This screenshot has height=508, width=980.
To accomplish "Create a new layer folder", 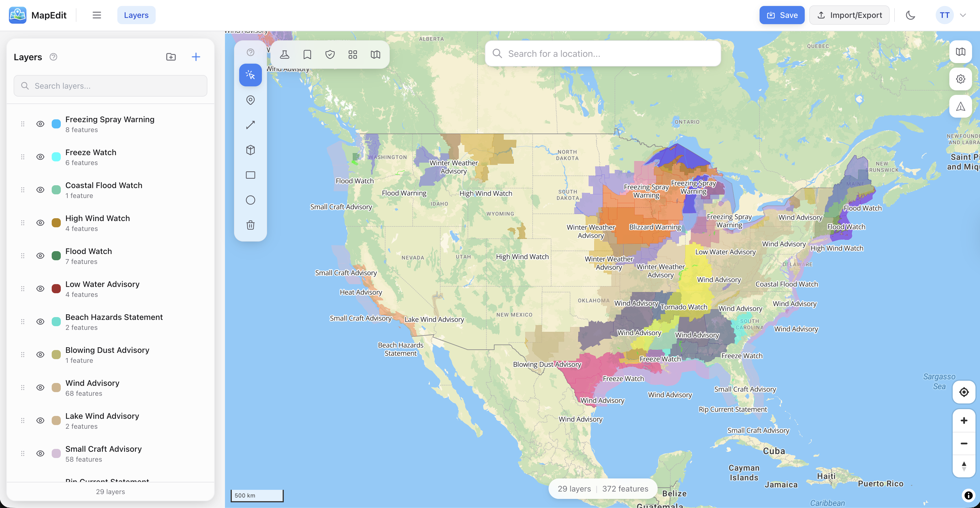I will pos(171,57).
